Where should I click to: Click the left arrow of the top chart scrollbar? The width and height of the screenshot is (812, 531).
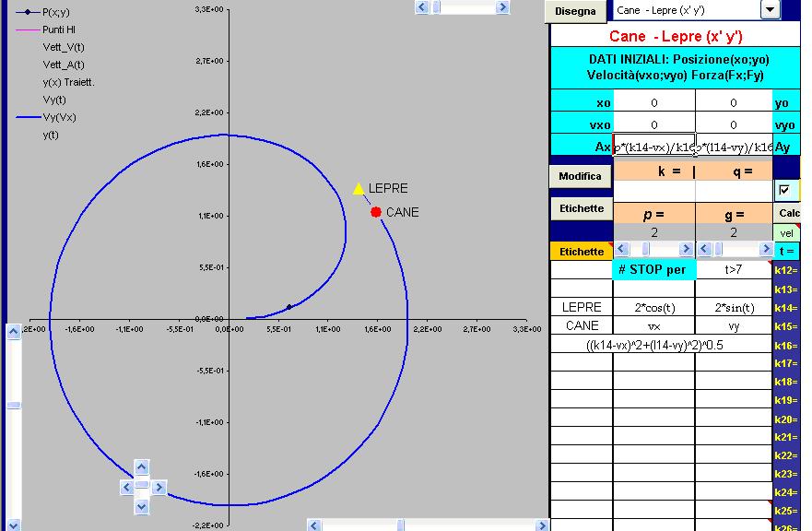pos(422,7)
